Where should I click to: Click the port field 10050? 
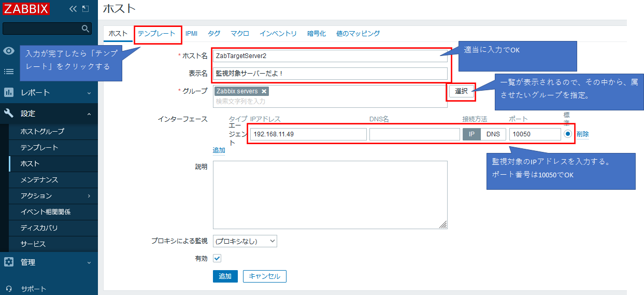(535, 134)
